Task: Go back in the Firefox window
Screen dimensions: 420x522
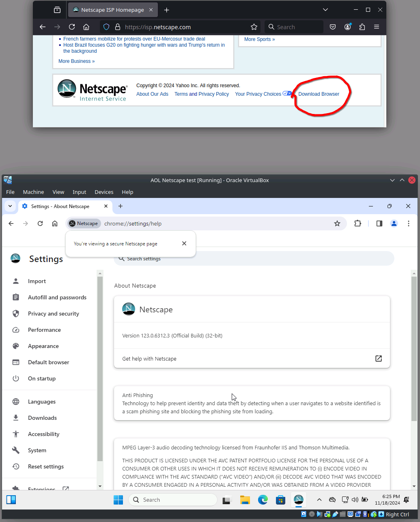Action: pyautogui.click(x=43, y=27)
